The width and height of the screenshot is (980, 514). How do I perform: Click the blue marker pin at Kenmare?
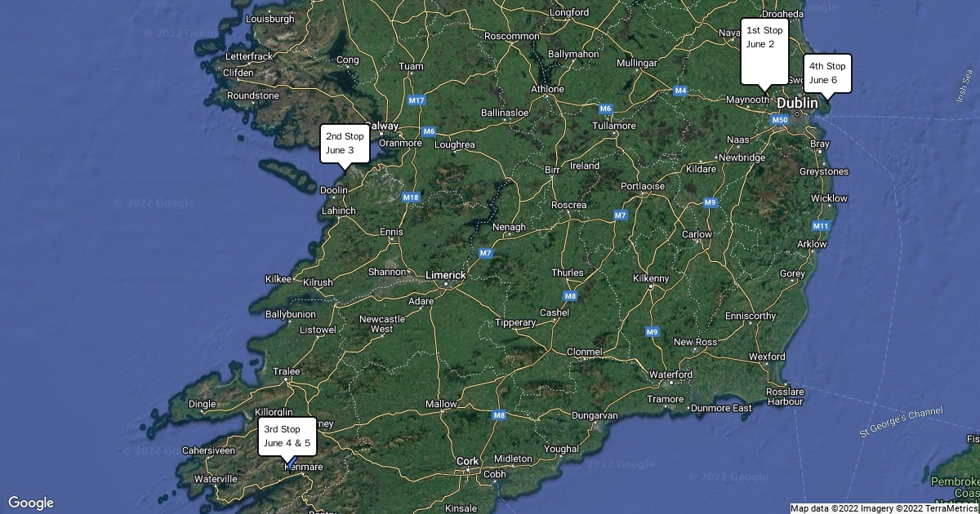[x=289, y=464]
